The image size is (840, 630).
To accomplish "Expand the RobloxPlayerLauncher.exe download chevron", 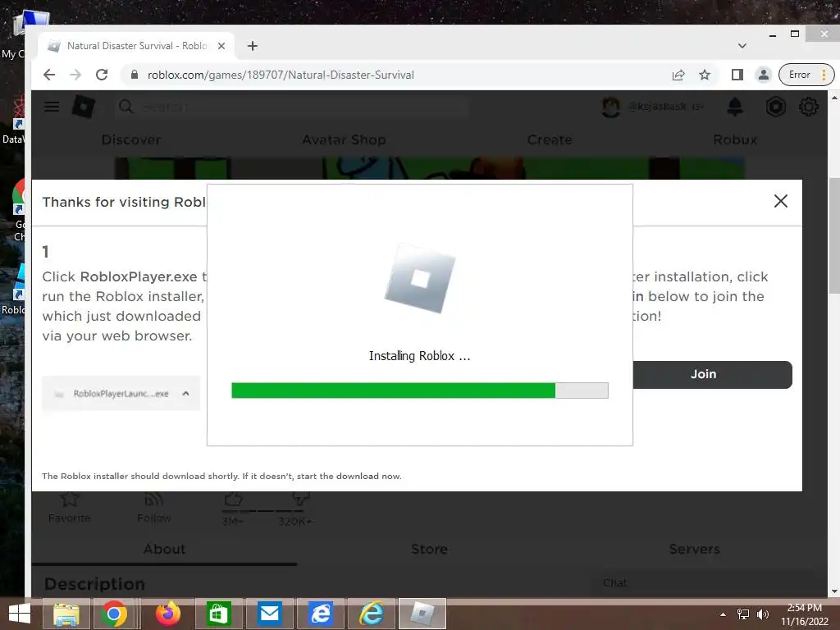I will pos(186,394).
